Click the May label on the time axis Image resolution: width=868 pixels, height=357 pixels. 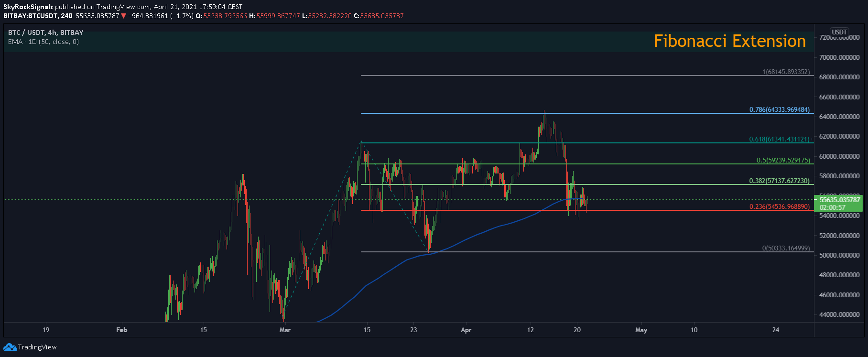(x=641, y=330)
